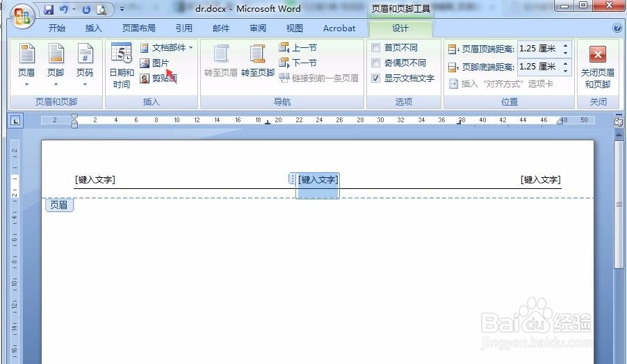Click the header content control handle
The height and width of the screenshot is (364, 627).
293,179
